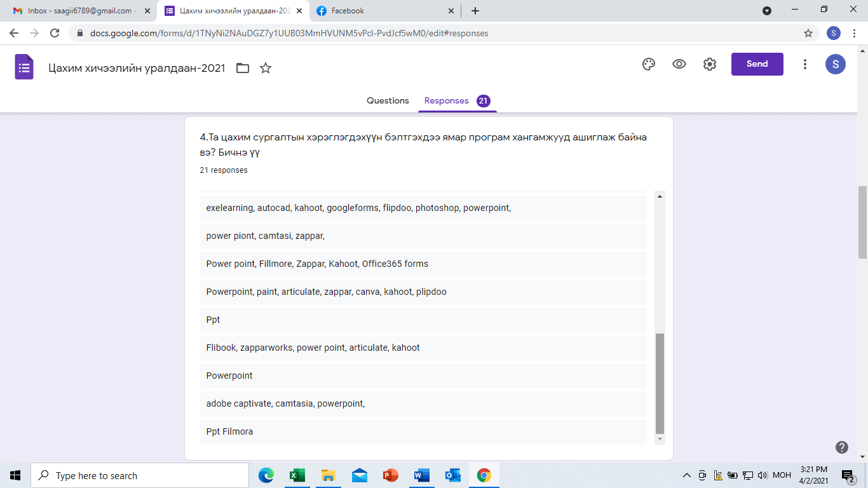Open the More options three-dot menu

point(805,64)
